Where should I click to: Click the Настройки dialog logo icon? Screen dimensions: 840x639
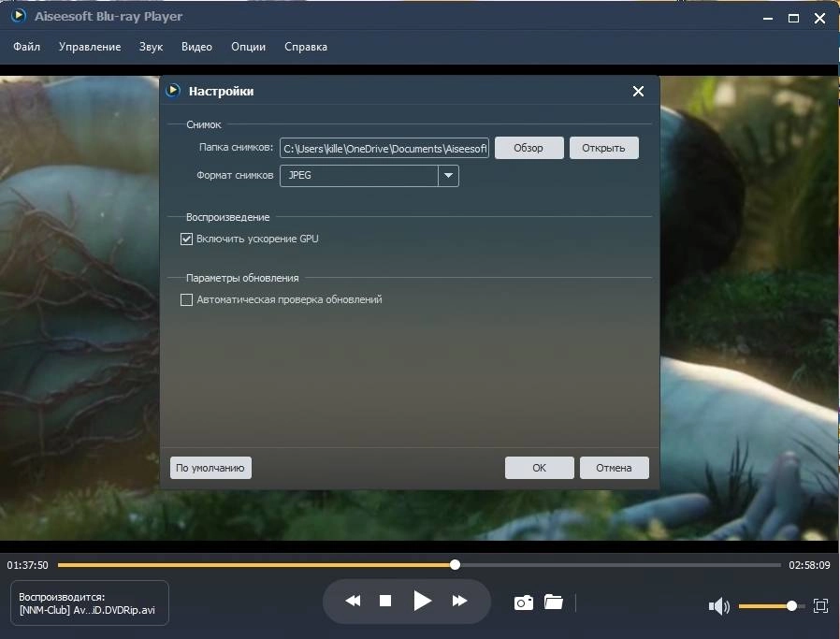coord(173,91)
